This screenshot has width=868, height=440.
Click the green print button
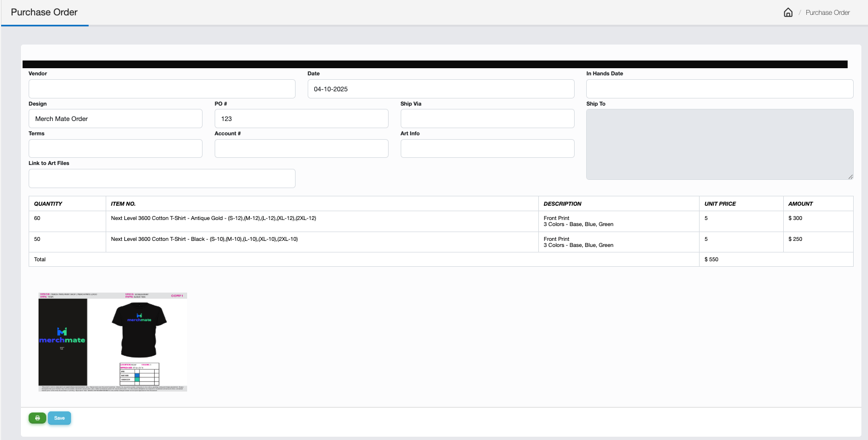click(x=37, y=418)
